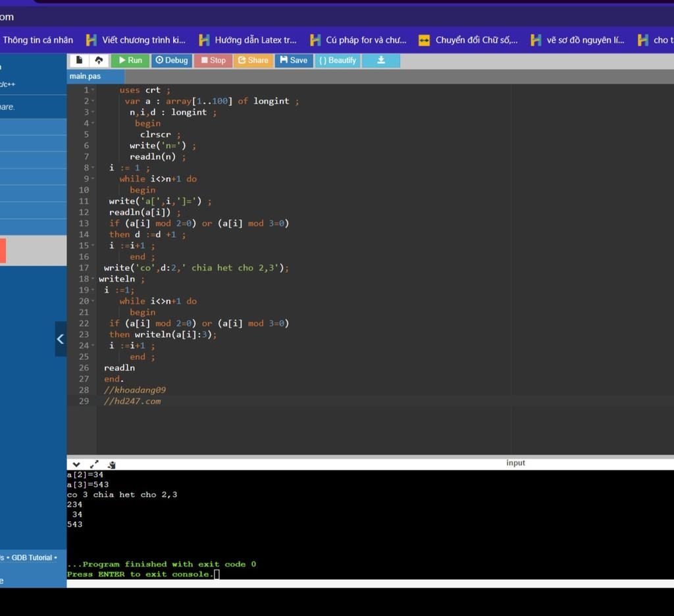
Task: Click console line 'a[3]=543'
Action: tap(88, 484)
